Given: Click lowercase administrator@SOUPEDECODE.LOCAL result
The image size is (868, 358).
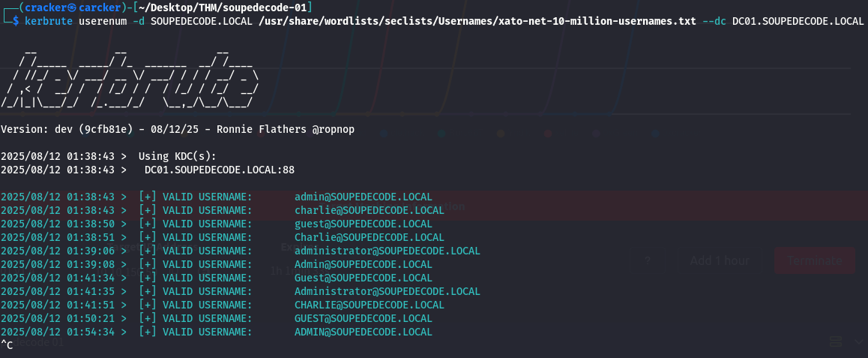Looking at the screenshot, I should (x=387, y=251).
